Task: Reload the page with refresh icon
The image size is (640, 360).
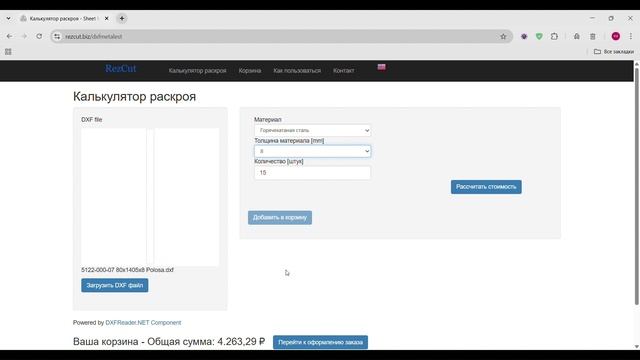Action: tap(39, 36)
